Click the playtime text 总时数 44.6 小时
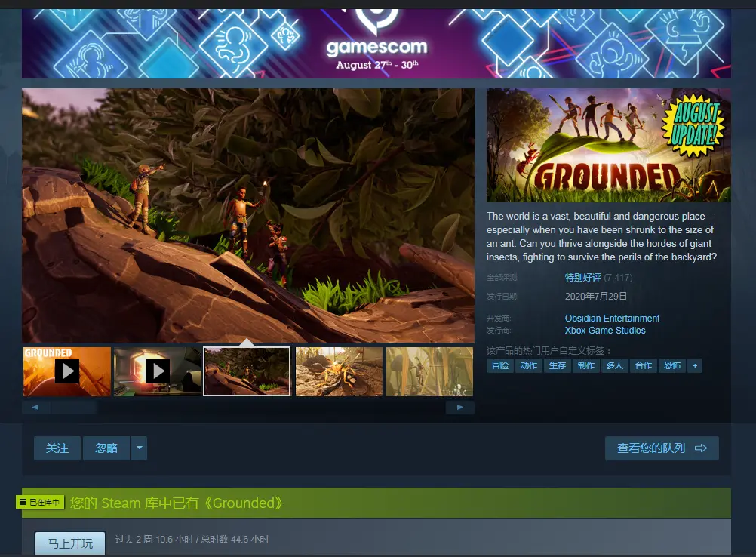 (x=235, y=539)
